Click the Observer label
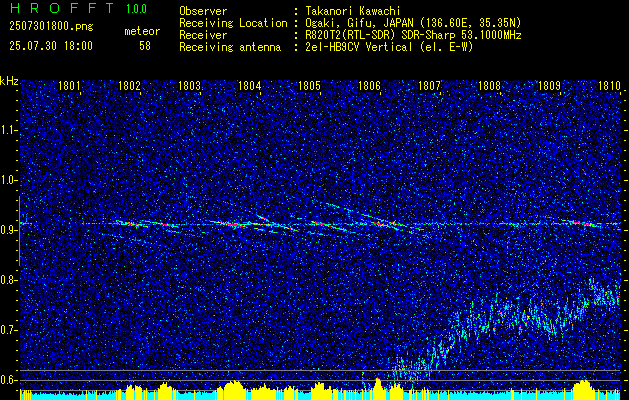The width and height of the screenshot is (629, 400). (x=203, y=11)
